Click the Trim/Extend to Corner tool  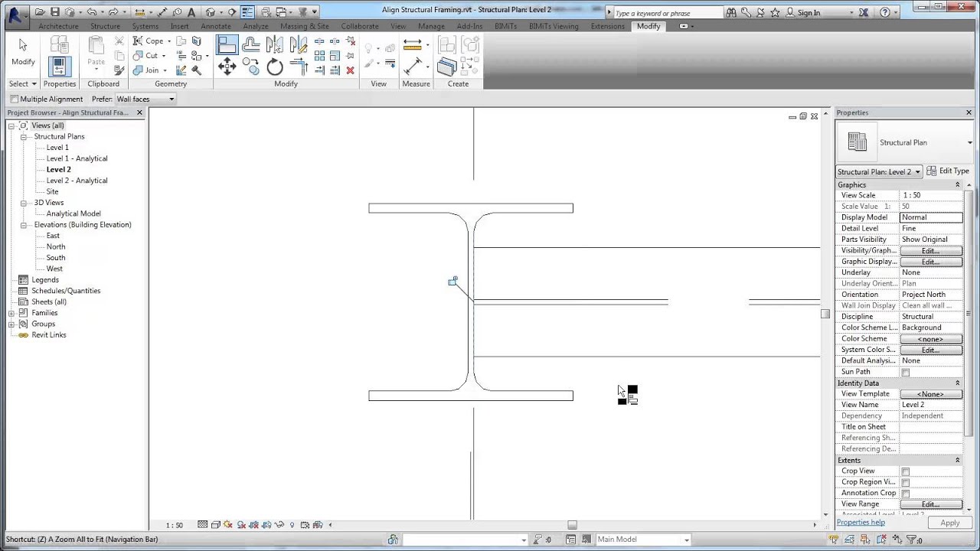[x=299, y=67]
